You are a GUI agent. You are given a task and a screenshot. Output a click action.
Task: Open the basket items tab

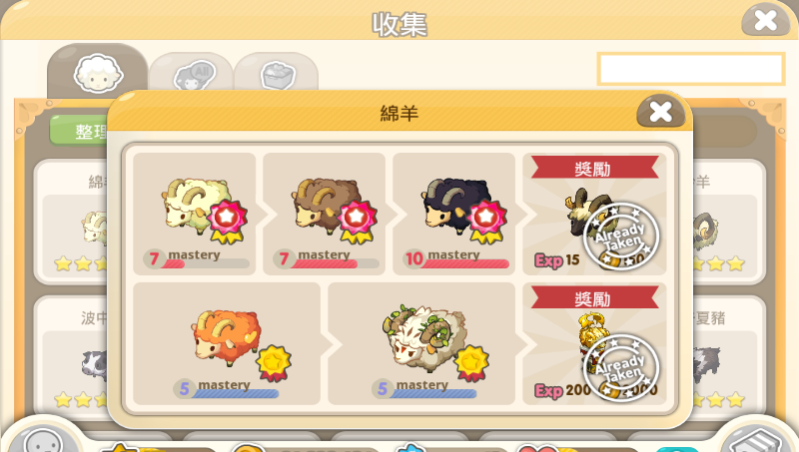point(277,75)
